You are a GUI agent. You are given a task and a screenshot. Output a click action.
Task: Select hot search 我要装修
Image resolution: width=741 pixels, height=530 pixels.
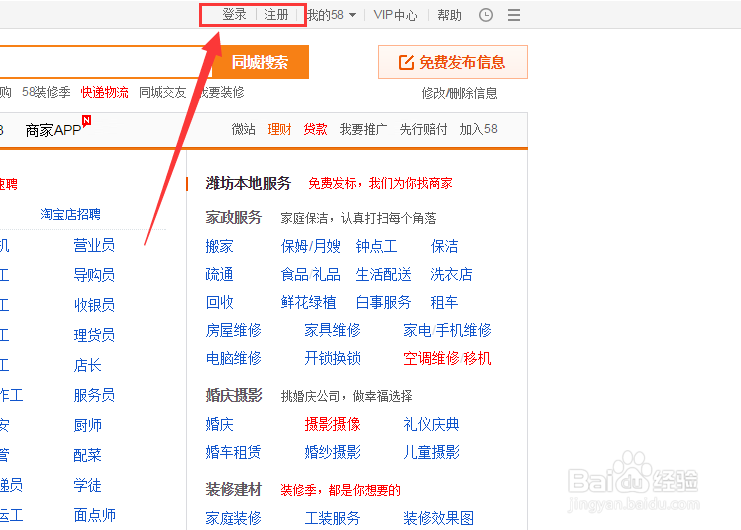(220, 92)
